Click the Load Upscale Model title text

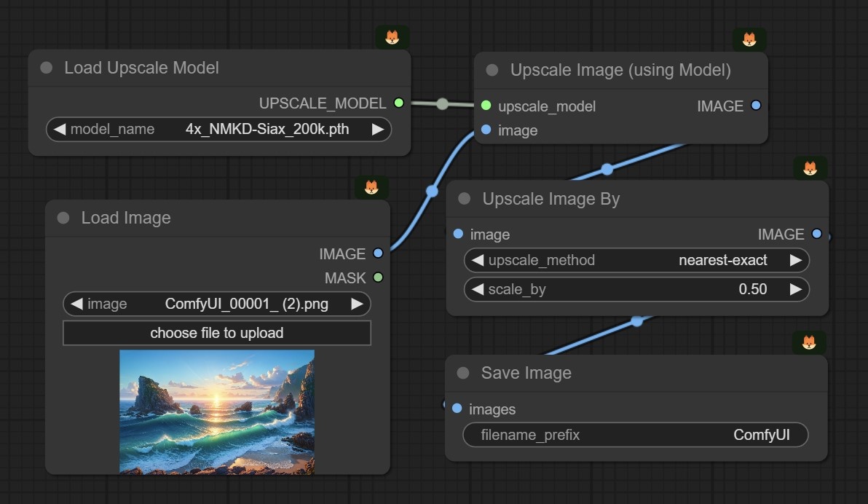tap(141, 68)
